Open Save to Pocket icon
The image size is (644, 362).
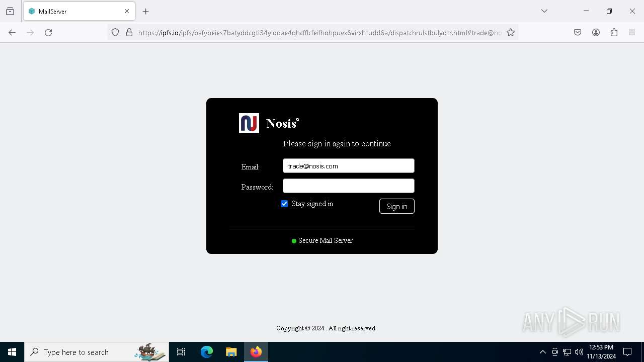[x=578, y=33]
